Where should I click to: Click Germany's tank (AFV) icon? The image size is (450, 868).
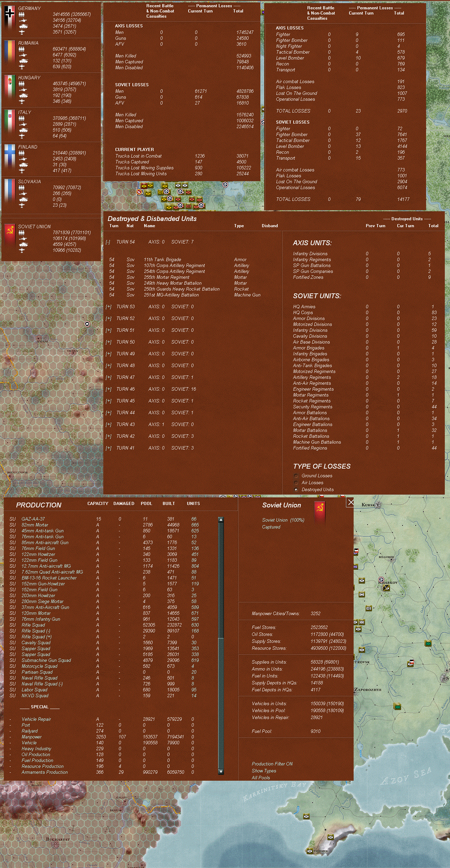23,26
